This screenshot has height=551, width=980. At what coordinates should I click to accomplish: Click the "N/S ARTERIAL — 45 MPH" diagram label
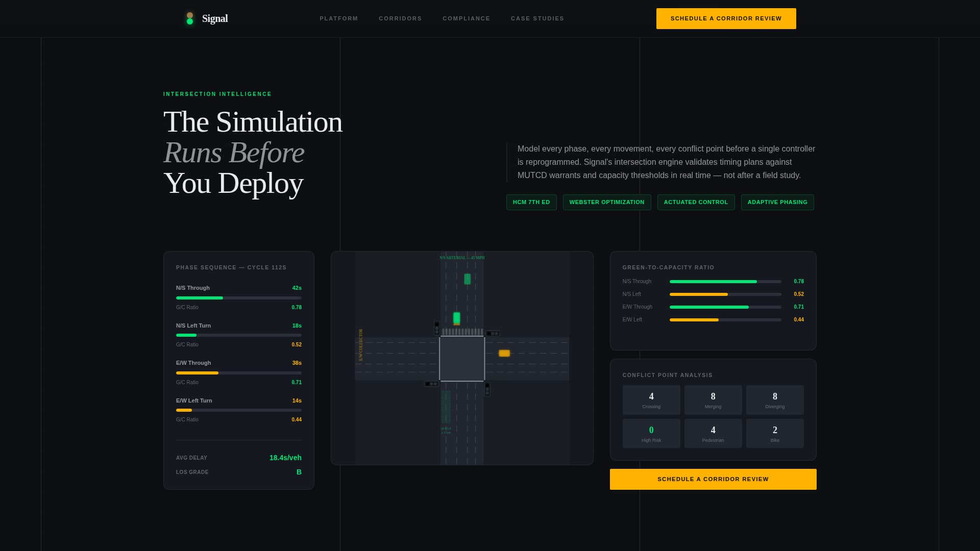462,258
